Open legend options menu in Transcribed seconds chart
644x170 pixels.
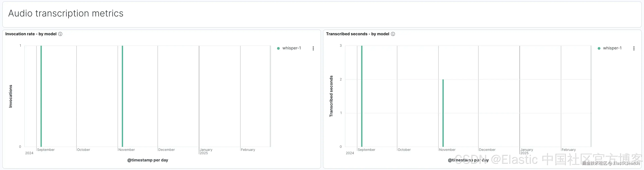coord(634,48)
